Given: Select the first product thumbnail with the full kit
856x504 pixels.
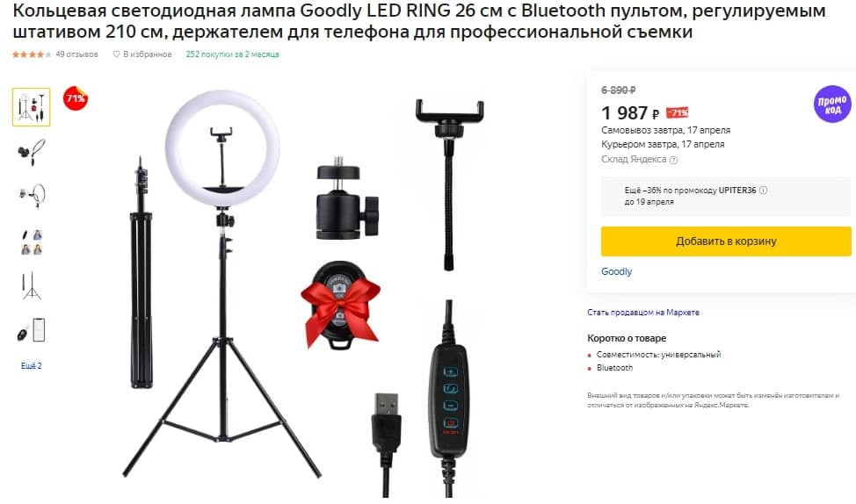Looking at the screenshot, I should click(31, 107).
